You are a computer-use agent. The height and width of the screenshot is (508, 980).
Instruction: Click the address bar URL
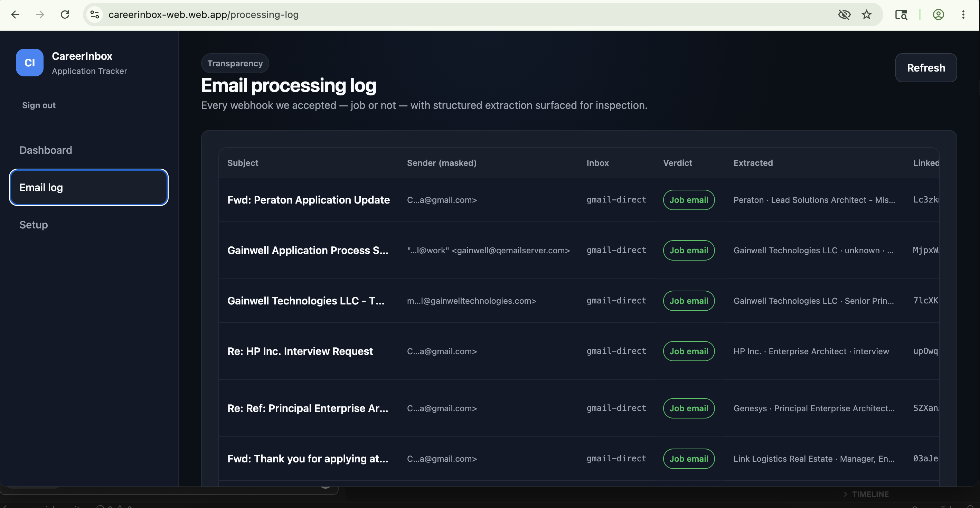pyautogui.click(x=204, y=15)
